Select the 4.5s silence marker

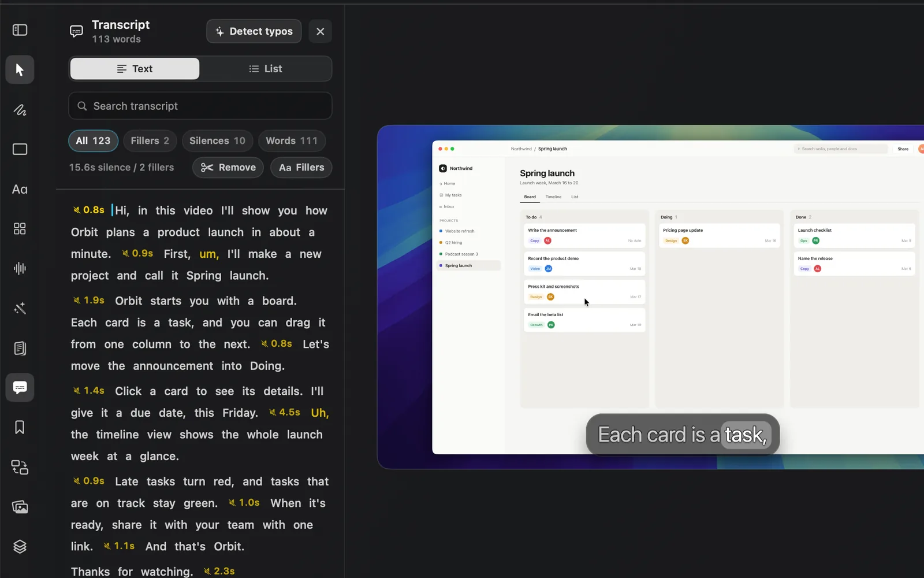285,412
